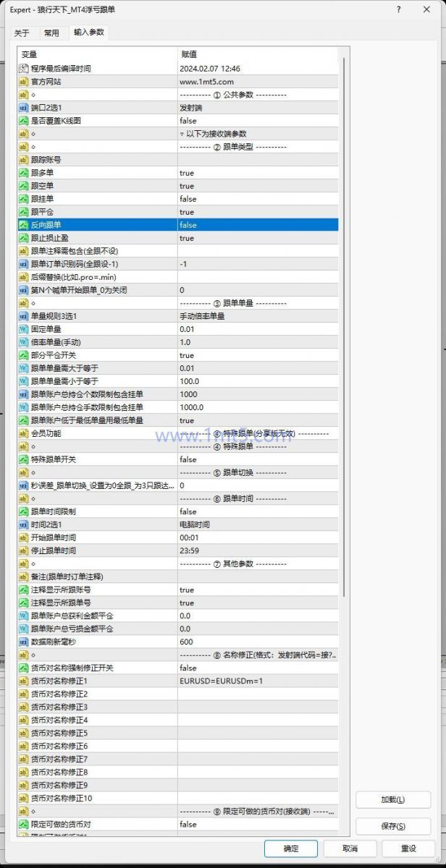Click the datetime icon beside 程序最后编译时间

(x=23, y=69)
